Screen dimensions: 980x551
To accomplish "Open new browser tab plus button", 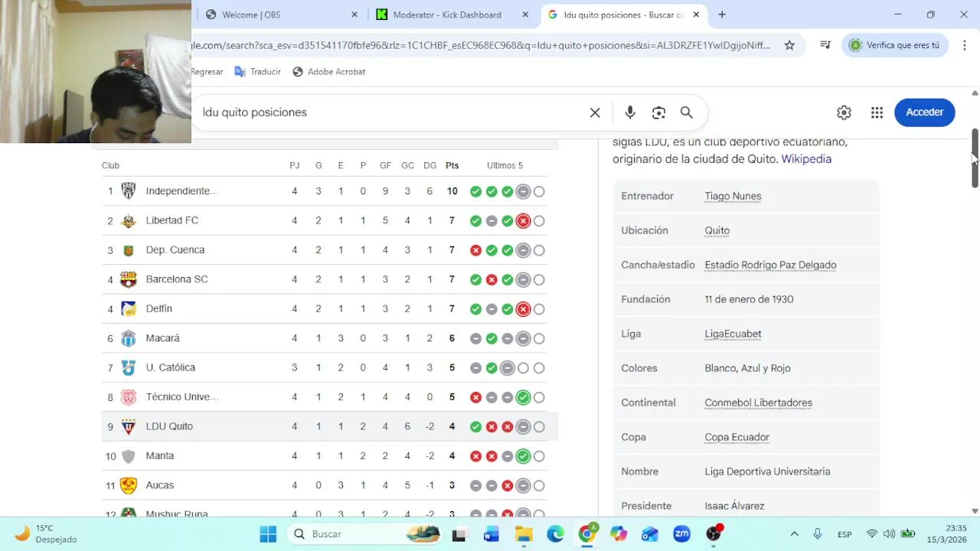I will click(x=721, y=15).
